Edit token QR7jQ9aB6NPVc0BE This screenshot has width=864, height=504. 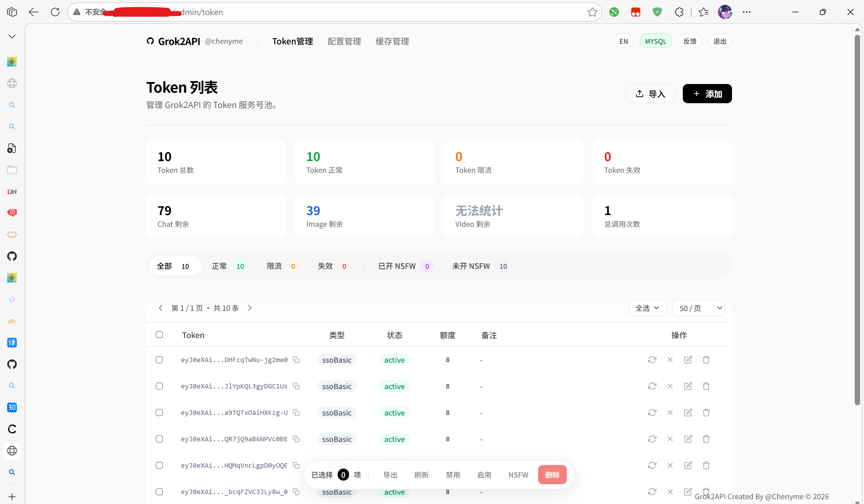click(x=688, y=439)
